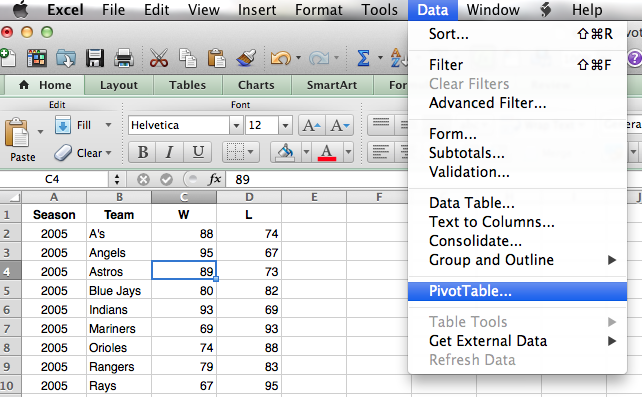The width and height of the screenshot is (642, 397).
Task: Open Get External Data submenu
Action: [518, 341]
